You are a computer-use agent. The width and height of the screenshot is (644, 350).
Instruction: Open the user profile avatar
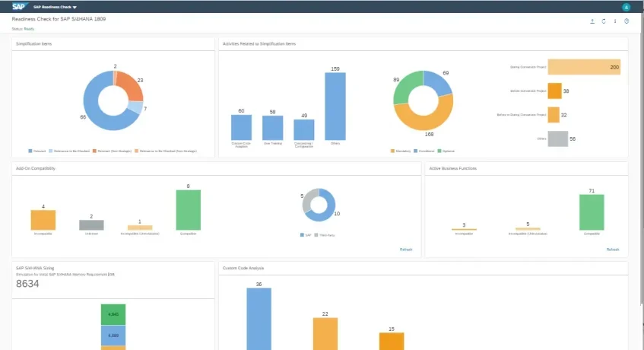[626, 7]
